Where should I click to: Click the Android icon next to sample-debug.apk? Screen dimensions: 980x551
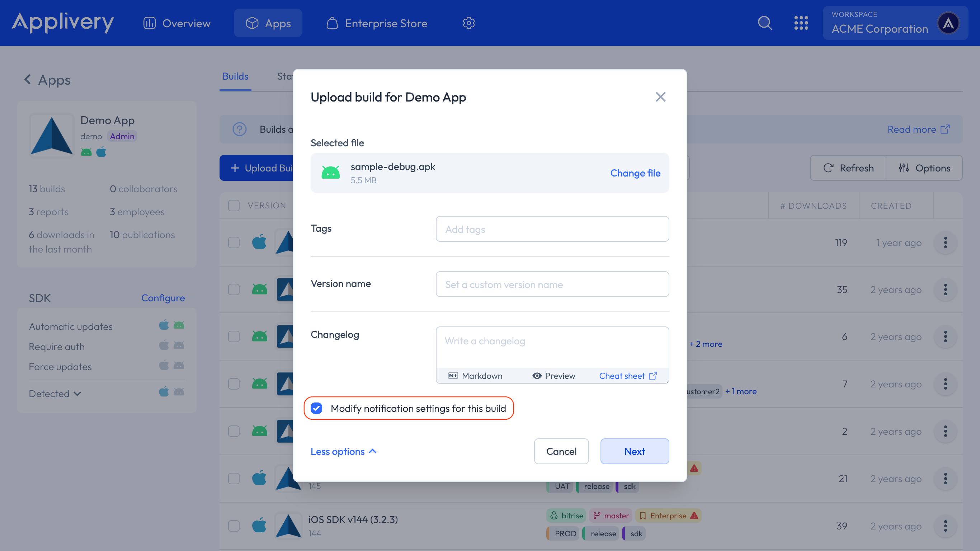(x=331, y=172)
